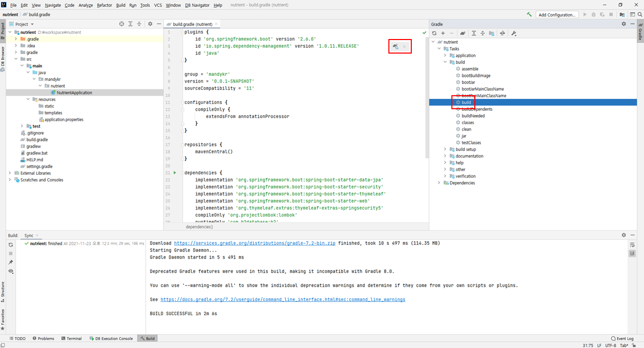Hide the Project panel with minus icon

tap(159, 24)
